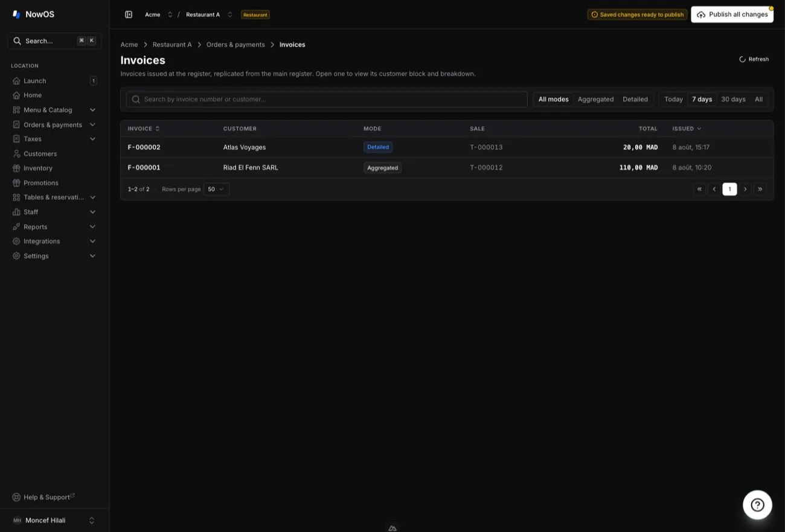Sort by the INVOICE column header
This screenshot has height=532, width=785.
point(144,129)
